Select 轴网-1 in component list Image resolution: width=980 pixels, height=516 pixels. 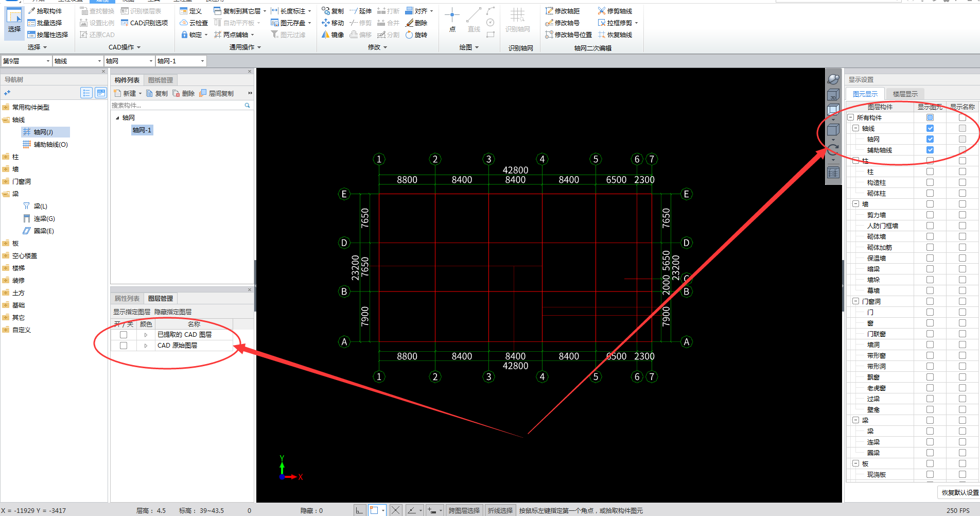tap(142, 130)
